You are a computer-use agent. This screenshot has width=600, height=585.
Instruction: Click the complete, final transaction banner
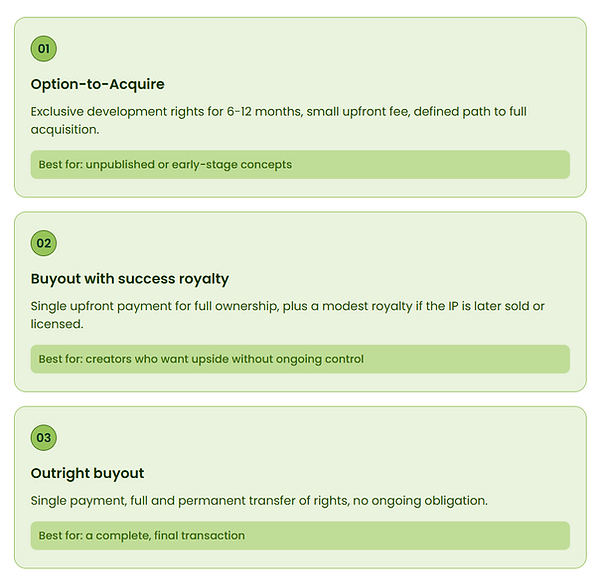(300, 535)
